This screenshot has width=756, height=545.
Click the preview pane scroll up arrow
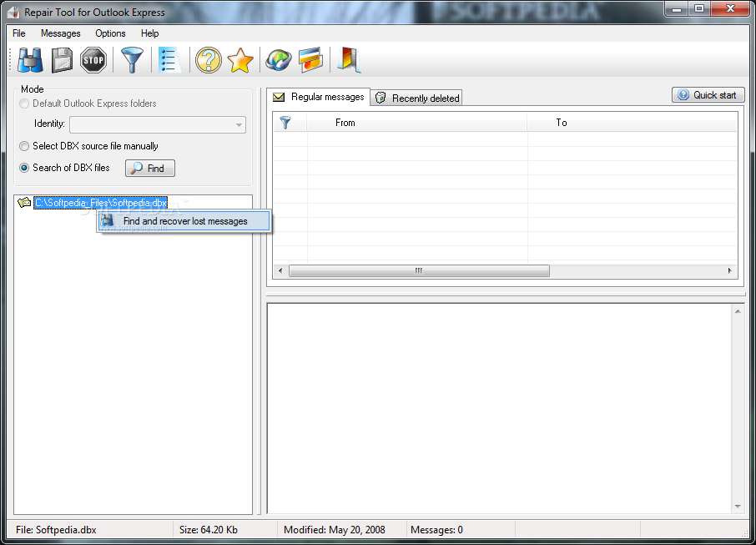(x=738, y=312)
